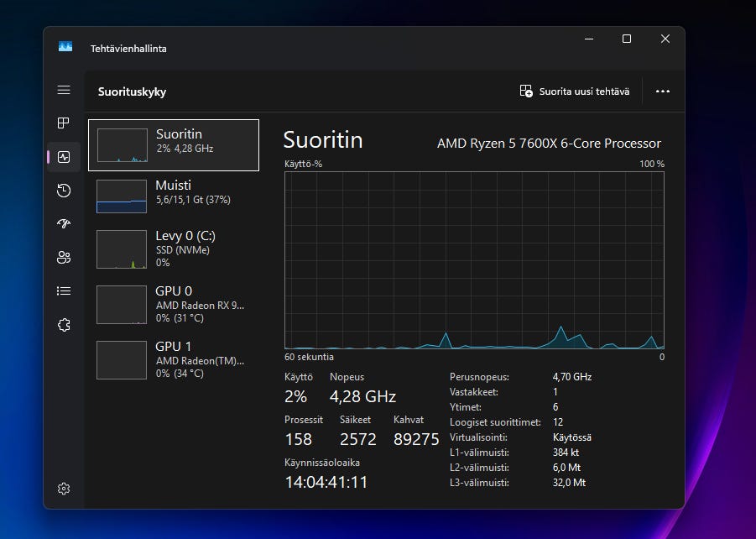The width and height of the screenshot is (756, 539).
Task: Click the uptime "14:04:41:11" value
Action: (326, 482)
